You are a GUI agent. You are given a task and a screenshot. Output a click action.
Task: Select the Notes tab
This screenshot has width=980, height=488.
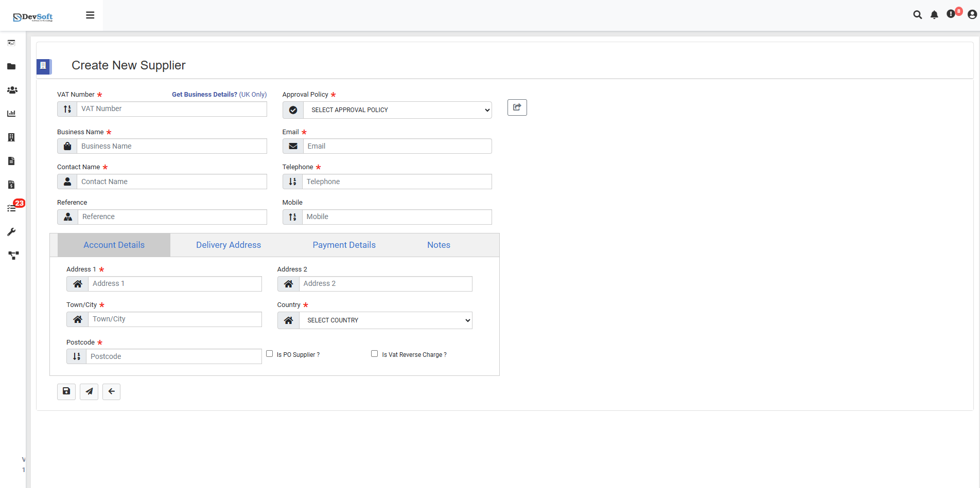pos(439,245)
